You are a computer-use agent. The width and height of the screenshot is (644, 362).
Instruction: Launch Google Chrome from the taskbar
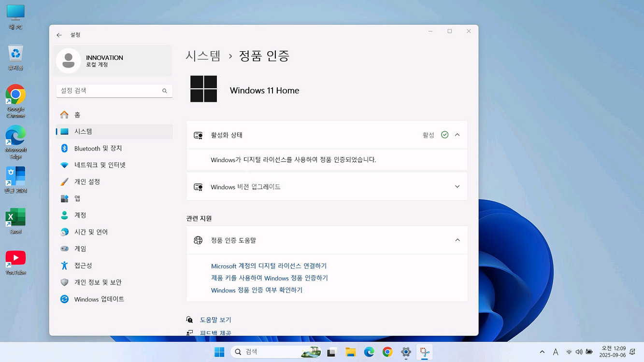tap(387, 352)
